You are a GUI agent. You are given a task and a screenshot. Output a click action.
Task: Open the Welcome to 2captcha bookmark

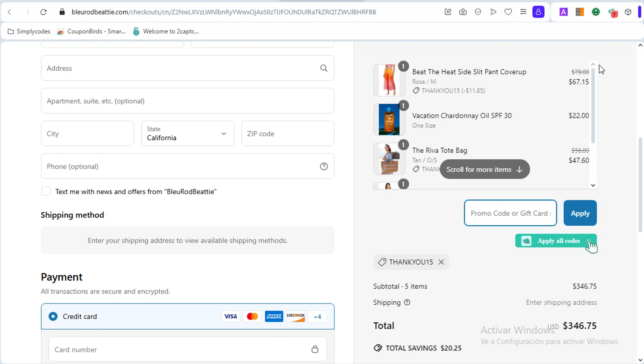coord(166,31)
